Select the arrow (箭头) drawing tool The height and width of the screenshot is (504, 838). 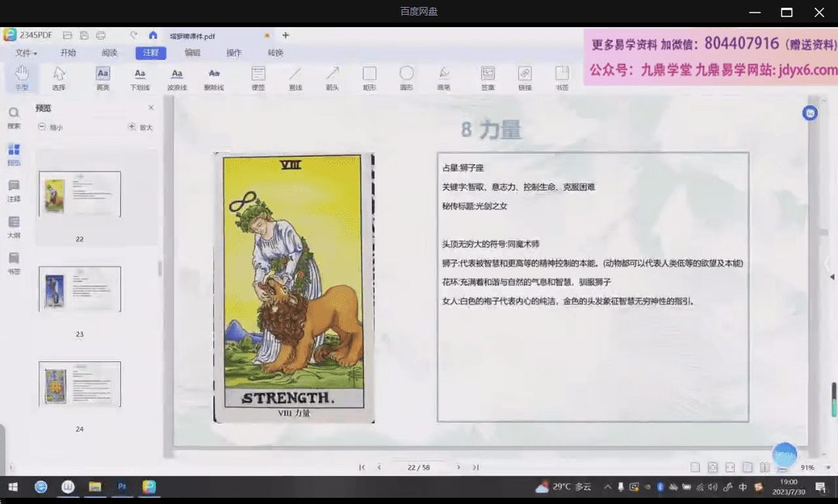[x=332, y=78]
